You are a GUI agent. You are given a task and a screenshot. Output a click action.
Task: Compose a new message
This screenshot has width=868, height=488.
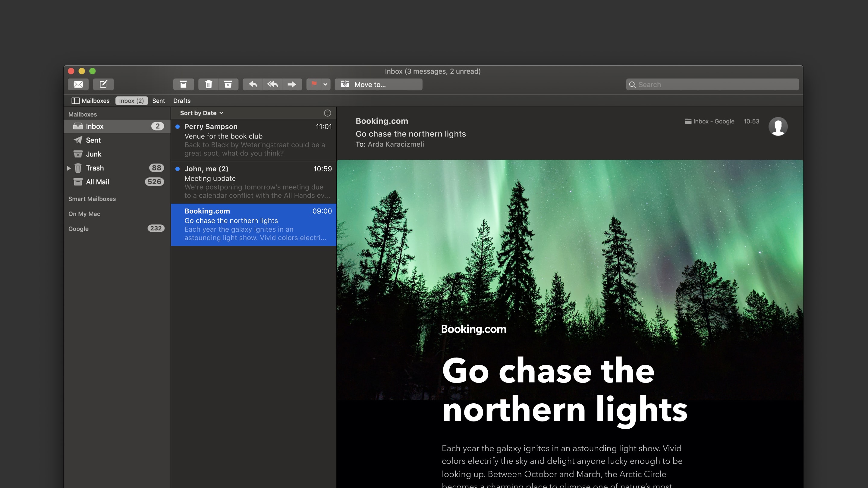pyautogui.click(x=103, y=84)
